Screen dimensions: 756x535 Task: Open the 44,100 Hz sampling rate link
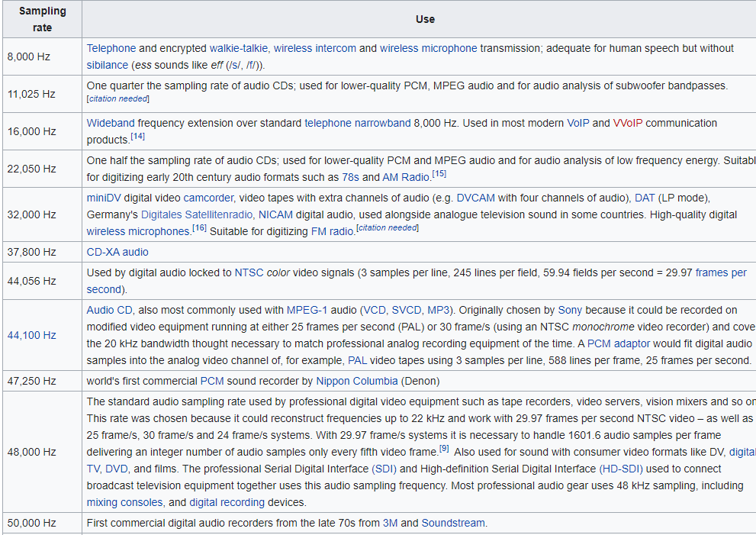point(31,335)
